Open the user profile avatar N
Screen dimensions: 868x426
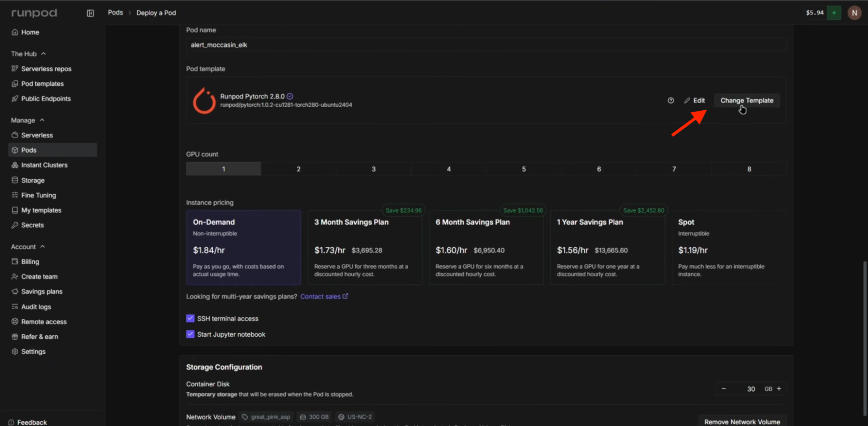[855, 13]
